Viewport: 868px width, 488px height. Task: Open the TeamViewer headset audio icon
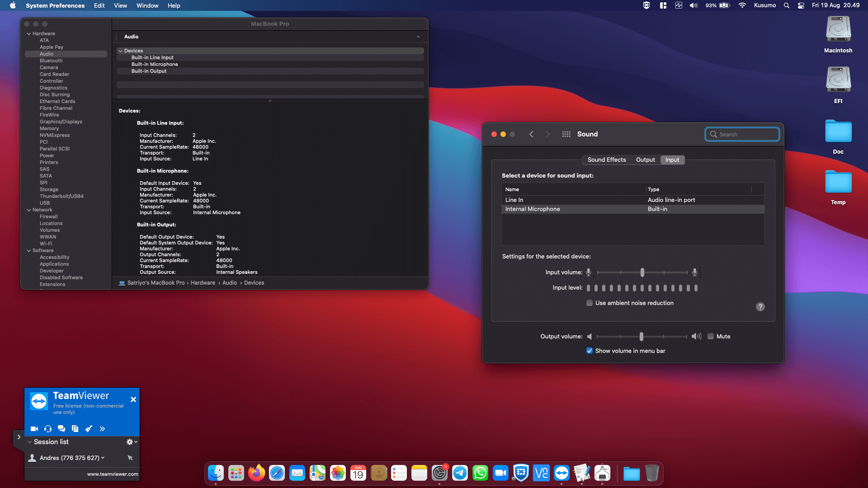(48, 429)
